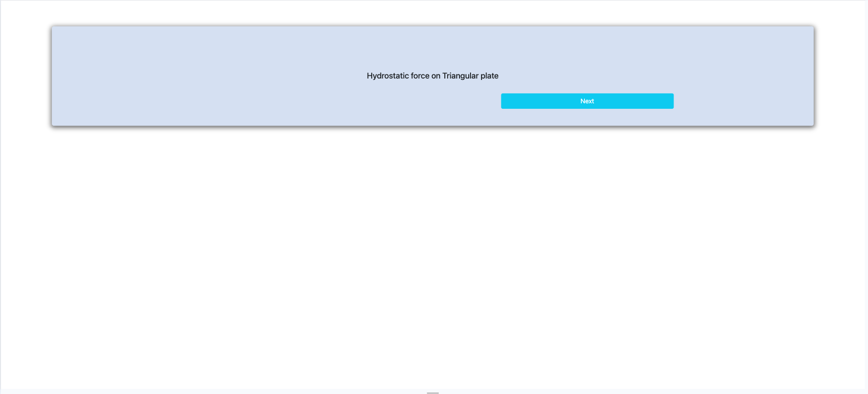Select the "Hydrostatic force on Triangular plate" heading
Image resolution: width=868 pixels, height=394 pixels.
coord(432,76)
